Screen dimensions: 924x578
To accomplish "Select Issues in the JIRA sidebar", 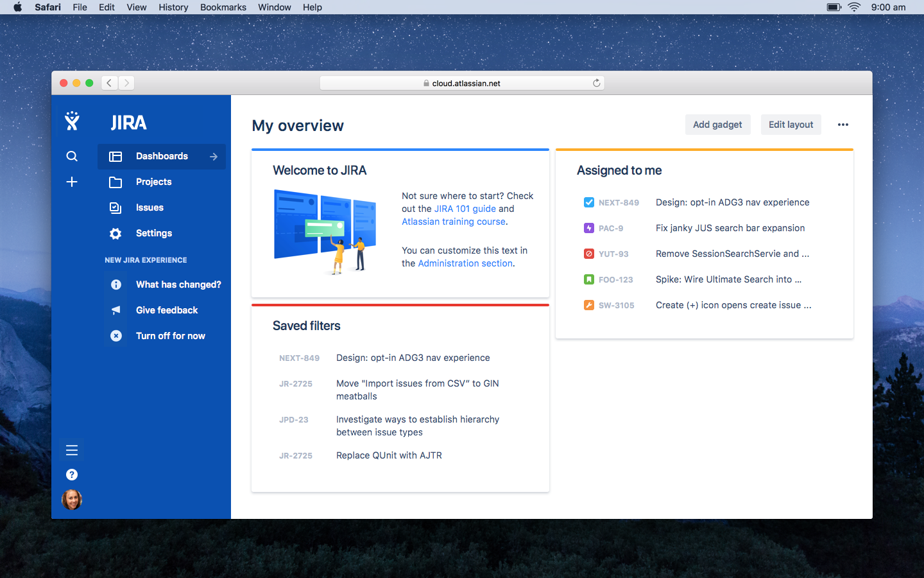I will click(150, 207).
